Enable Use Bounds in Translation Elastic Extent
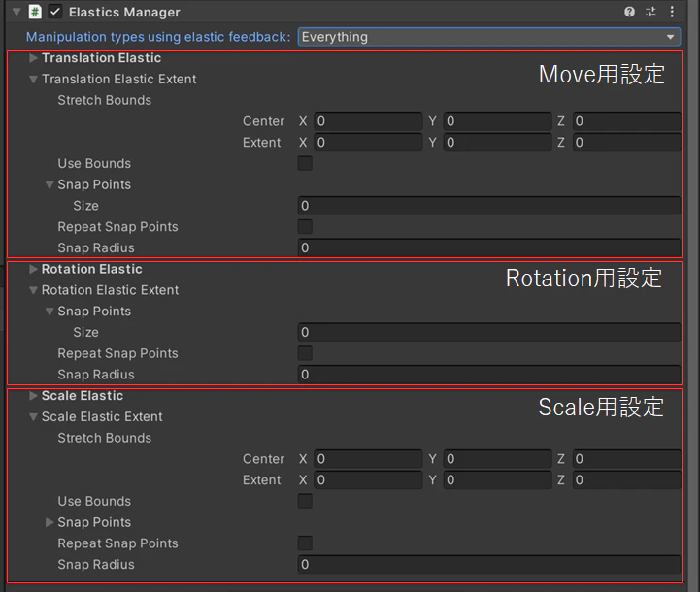700x592 pixels. 305,163
